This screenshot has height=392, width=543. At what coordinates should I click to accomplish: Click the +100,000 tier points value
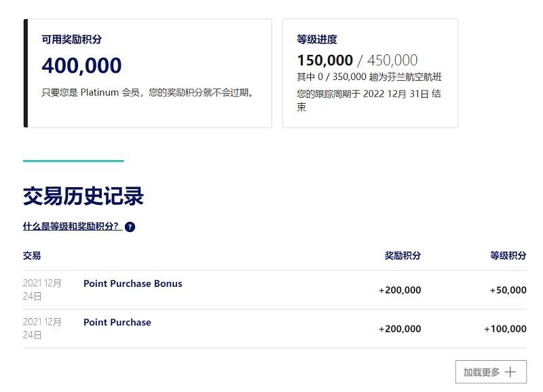point(505,329)
